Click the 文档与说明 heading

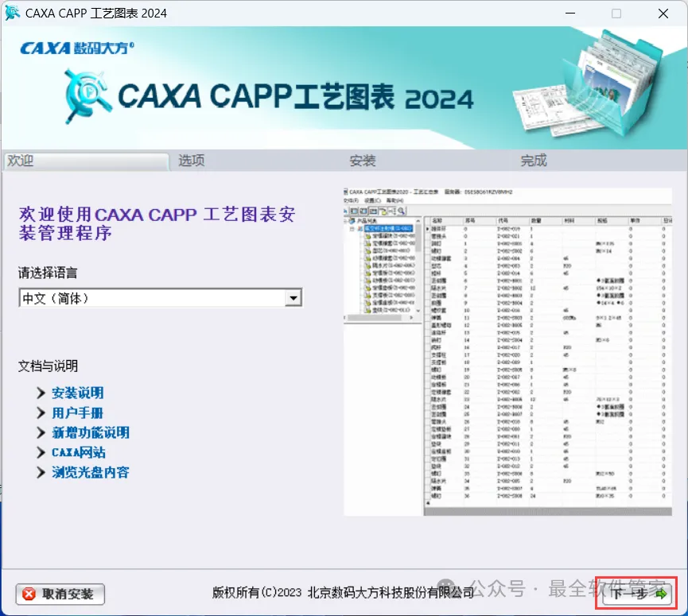coord(49,366)
